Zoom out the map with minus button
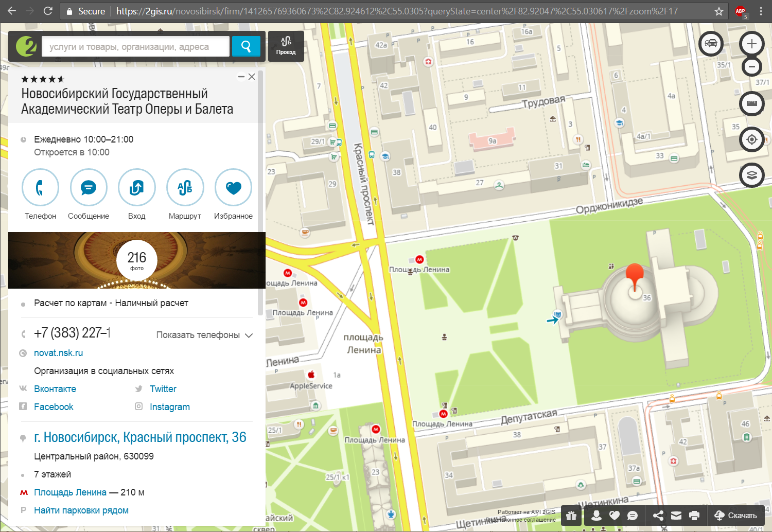 (752, 66)
